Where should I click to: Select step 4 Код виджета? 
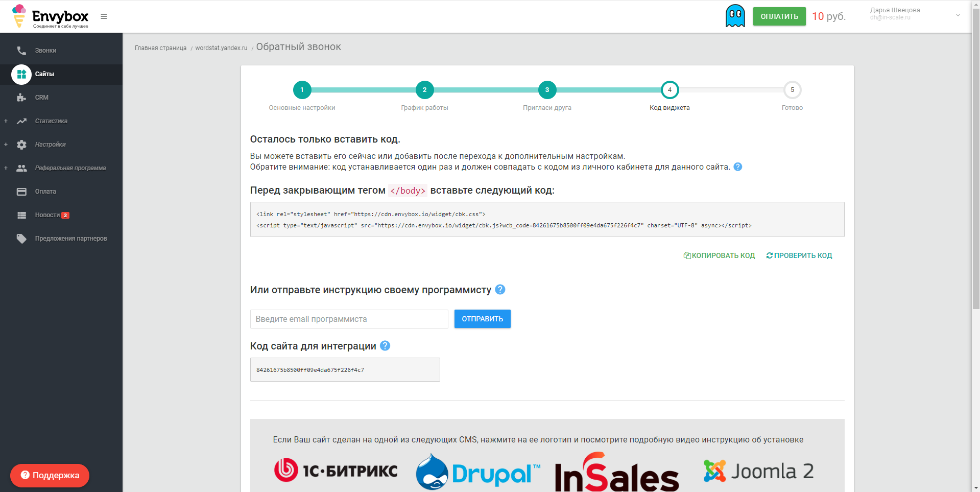(x=670, y=90)
